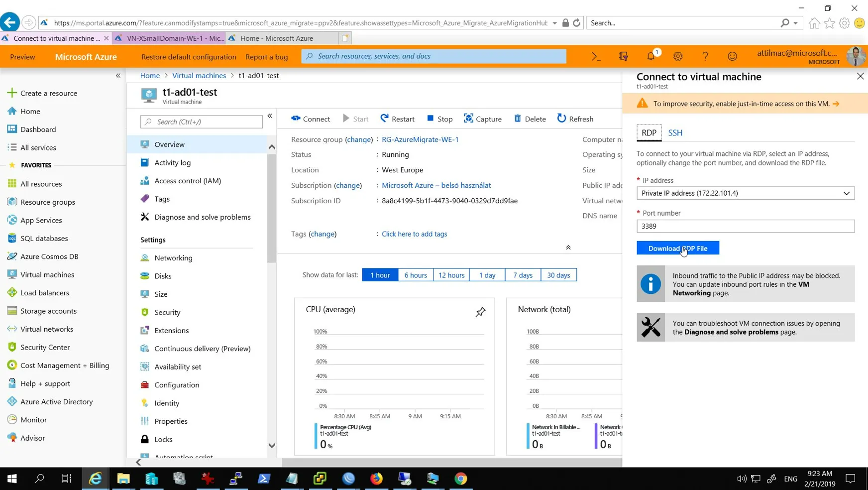Capture the virtual machine image
The image size is (868, 490).
click(x=483, y=119)
